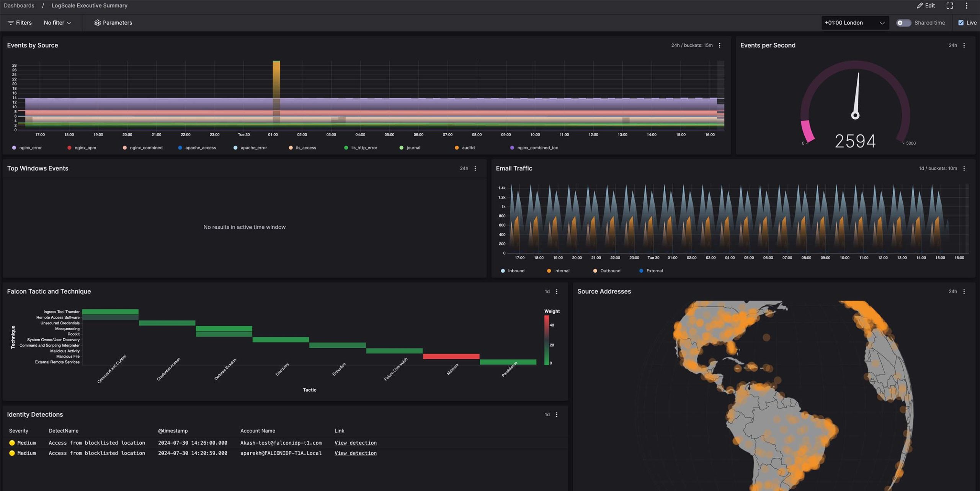This screenshot has height=491, width=980.
Task: Open the Parameters settings
Action: [113, 23]
